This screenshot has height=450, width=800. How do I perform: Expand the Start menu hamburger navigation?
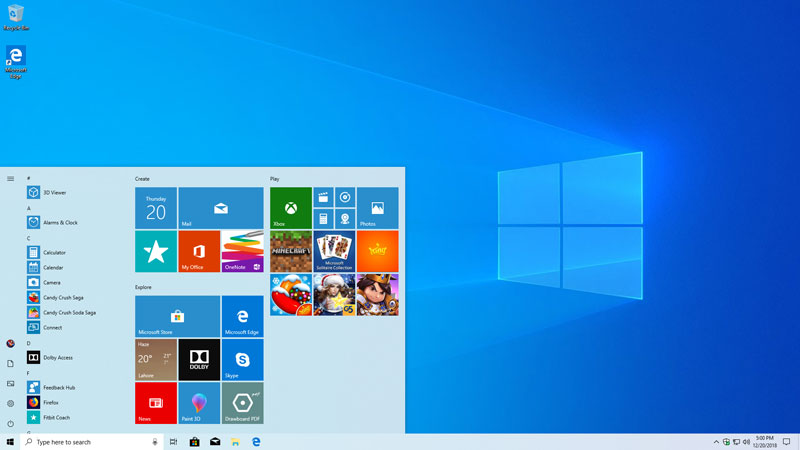[x=10, y=179]
